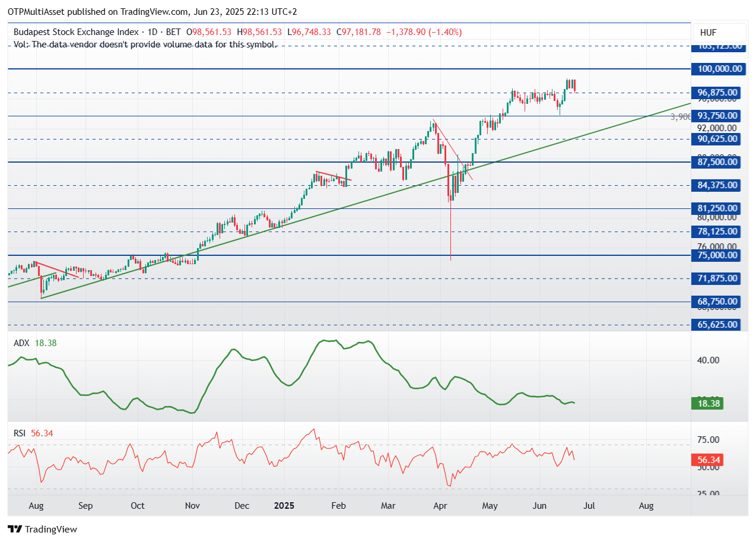Click the Jul label on time axis
756x542 pixels.
[x=590, y=506]
